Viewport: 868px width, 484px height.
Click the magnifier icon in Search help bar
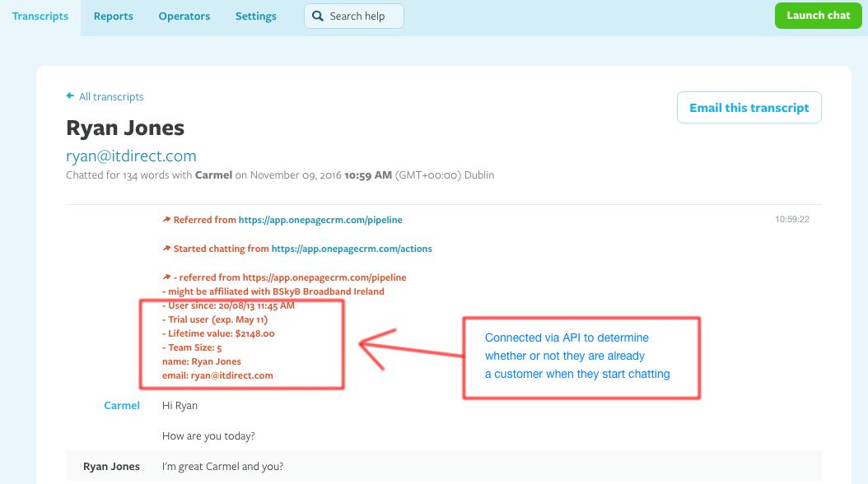pos(317,16)
